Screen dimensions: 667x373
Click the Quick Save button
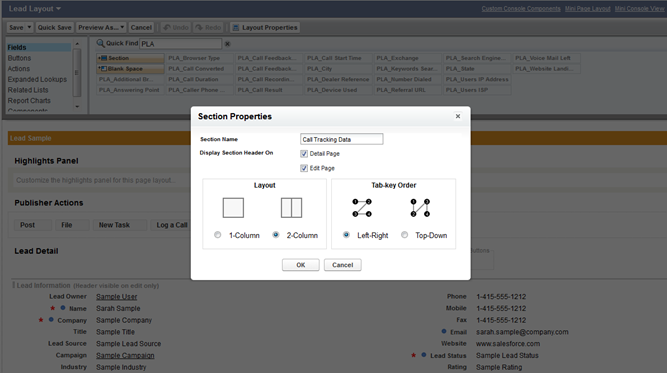click(x=54, y=28)
